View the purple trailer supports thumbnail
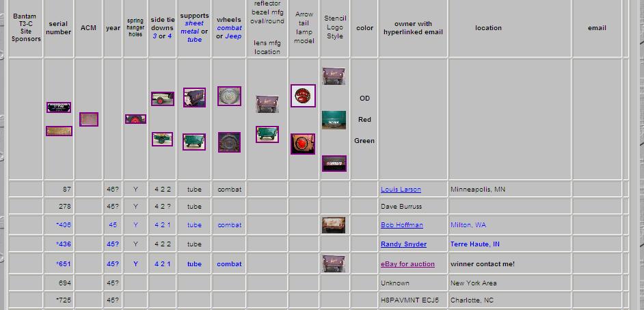 [x=194, y=97]
